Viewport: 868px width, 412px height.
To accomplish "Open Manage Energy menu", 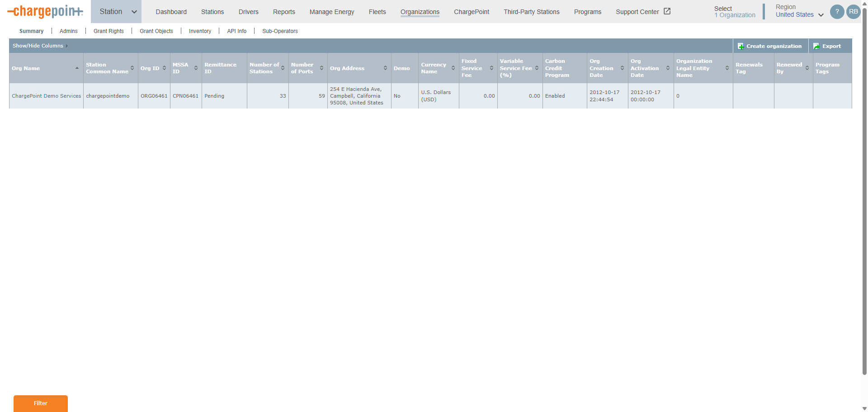I will tap(332, 12).
